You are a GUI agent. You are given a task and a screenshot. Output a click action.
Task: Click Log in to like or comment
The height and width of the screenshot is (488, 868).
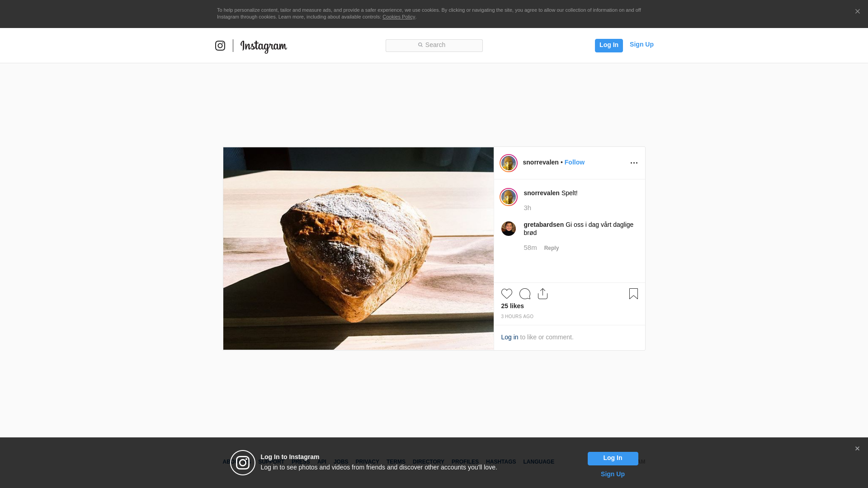(509, 337)
